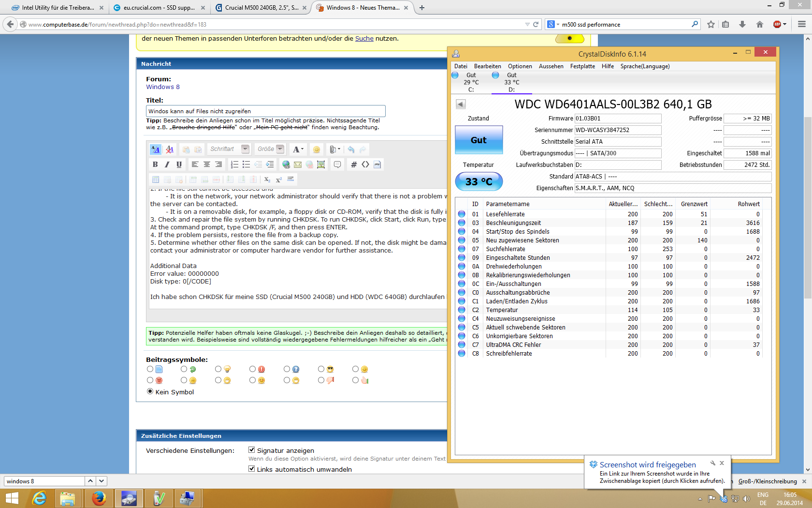Image resolution: width=812 pixels, height=508 pixels.
Task: Select the red exclamation post icon radio
Action: 253,369
